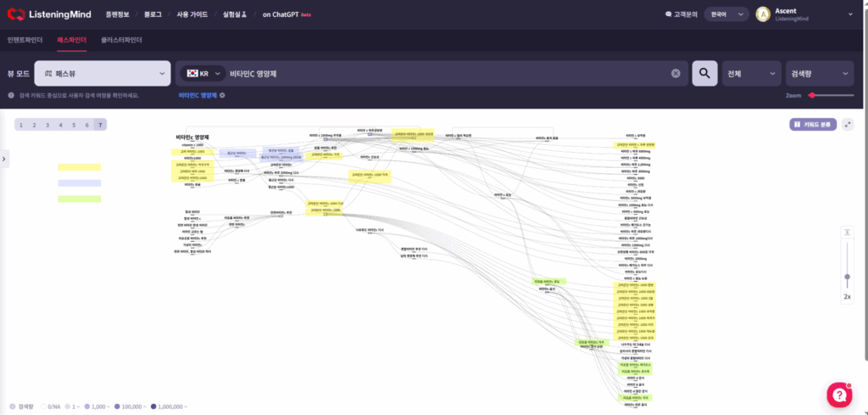Screen dimensions: 868x415
Task: Click the info icon beside search hint
Action: click(x=11, y=95)
